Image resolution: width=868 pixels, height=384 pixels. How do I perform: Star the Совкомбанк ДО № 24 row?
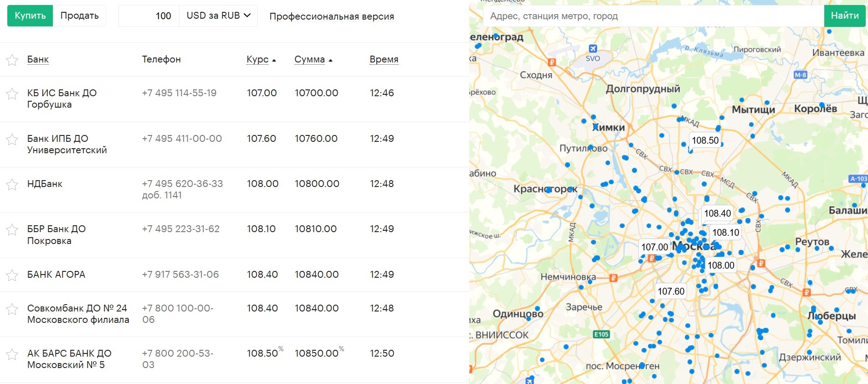point(12,309)
